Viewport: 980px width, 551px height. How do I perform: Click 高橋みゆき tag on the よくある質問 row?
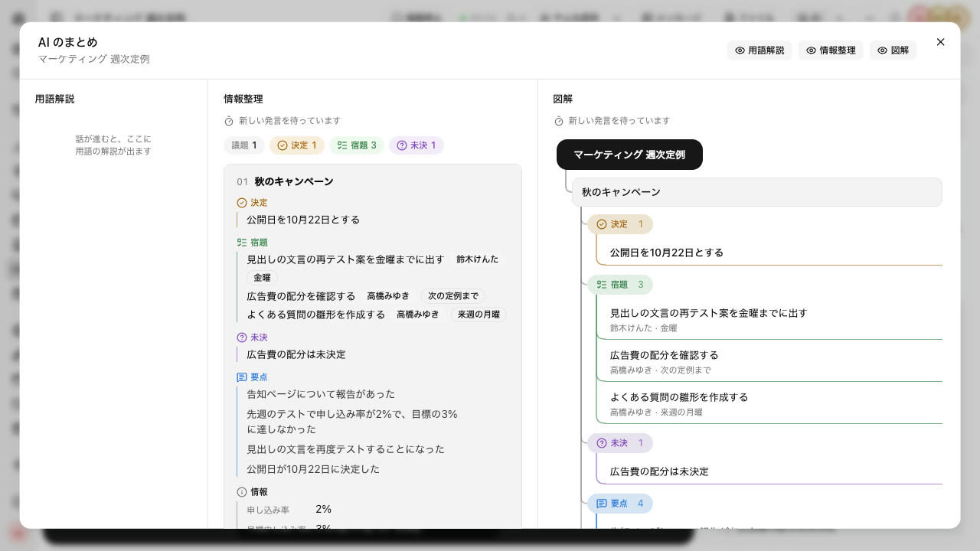tap(418, 315)
